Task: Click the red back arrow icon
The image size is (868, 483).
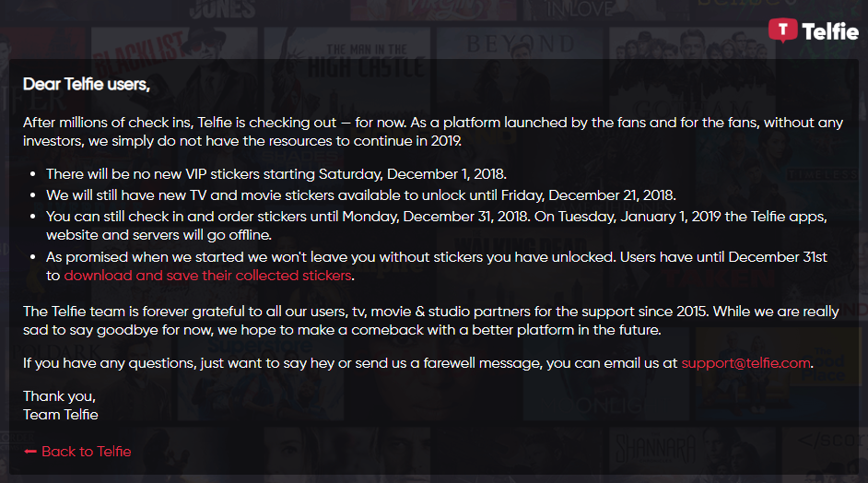Action: coord(29,452)
